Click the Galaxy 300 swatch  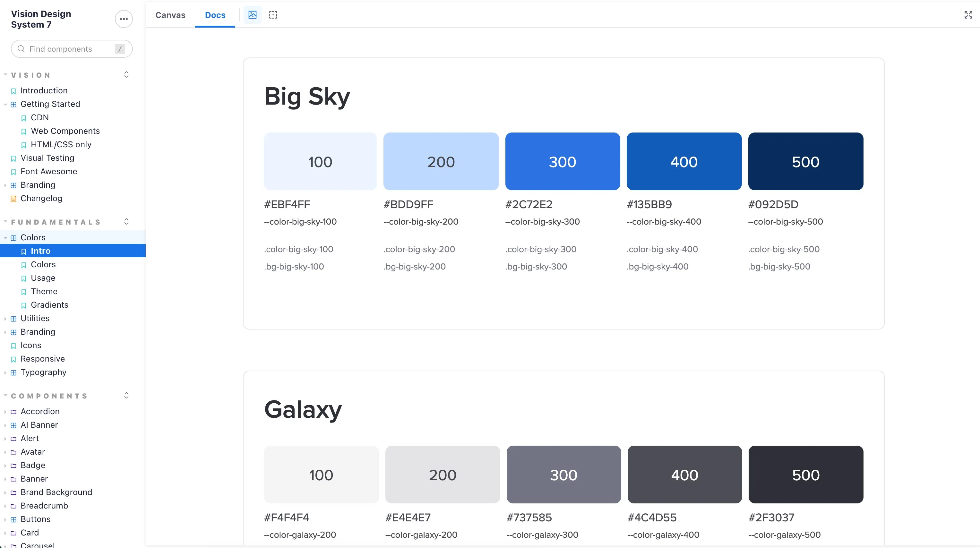click(x=564, y=474)
